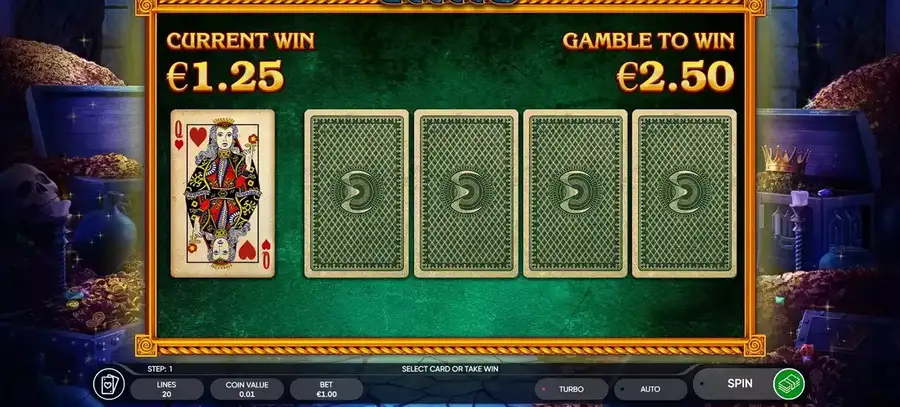Click the Step: 1 indicator
The height and width of the screenshot is (407, 900).
point(160,369)
